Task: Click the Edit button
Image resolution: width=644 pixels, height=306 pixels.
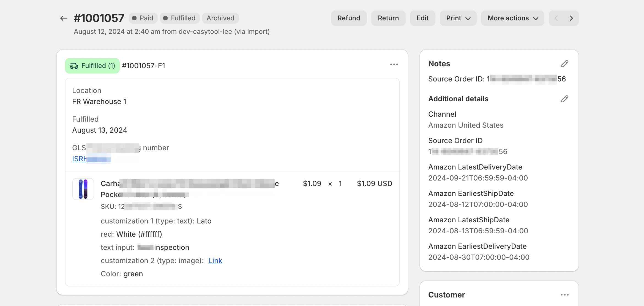Action: 422,18
